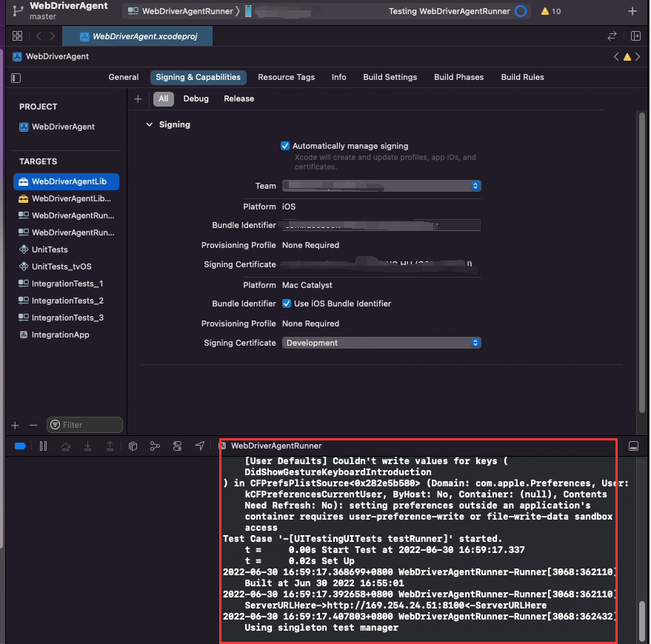Open the Info tab
Screen dimensions: 651x644
tap(338, 77)
